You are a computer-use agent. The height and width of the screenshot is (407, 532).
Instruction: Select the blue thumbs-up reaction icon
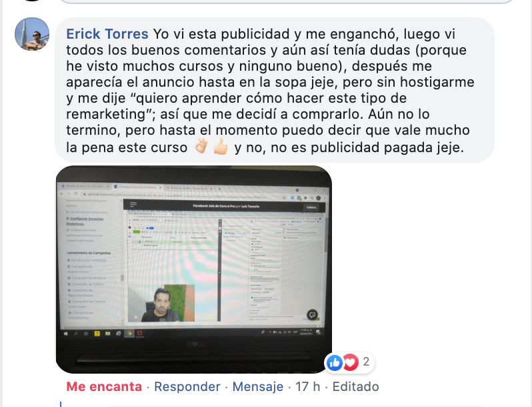335,363
